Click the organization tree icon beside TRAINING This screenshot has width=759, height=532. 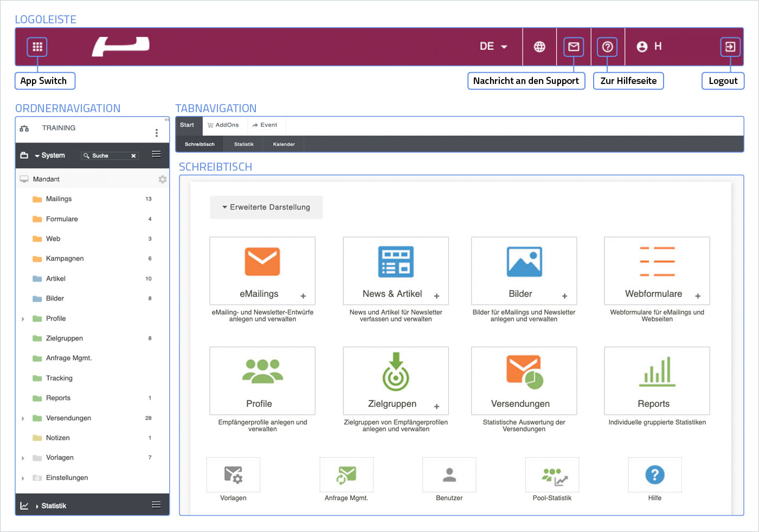tap(24, 128)
